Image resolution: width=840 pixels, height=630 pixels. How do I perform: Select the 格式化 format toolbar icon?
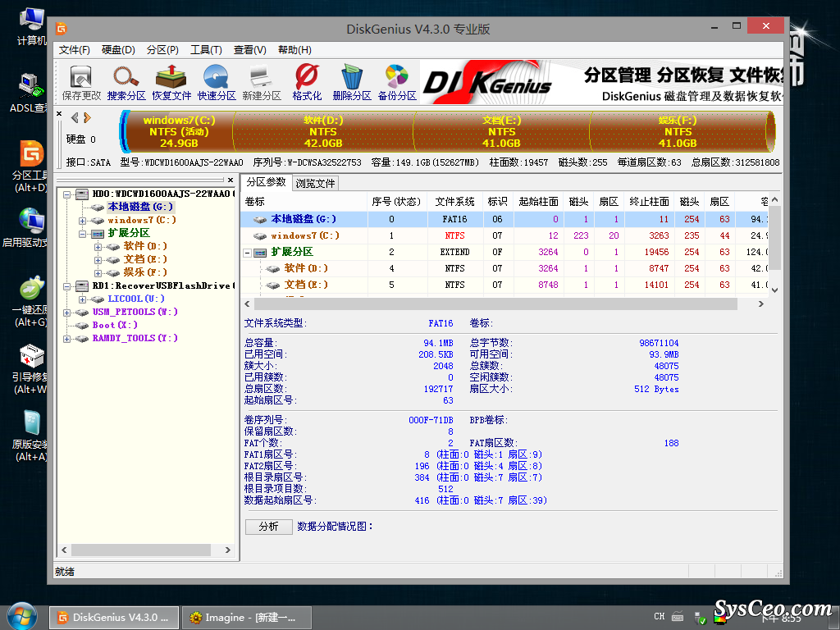307,83
